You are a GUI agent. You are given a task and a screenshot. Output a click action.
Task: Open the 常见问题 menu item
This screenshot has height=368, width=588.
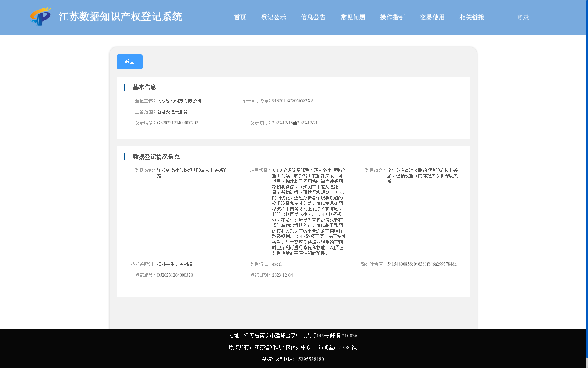(x=353, y=17)
